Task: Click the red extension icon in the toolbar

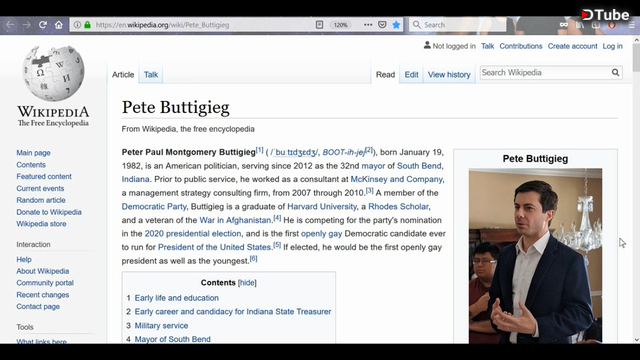Action: pos(611,25)
